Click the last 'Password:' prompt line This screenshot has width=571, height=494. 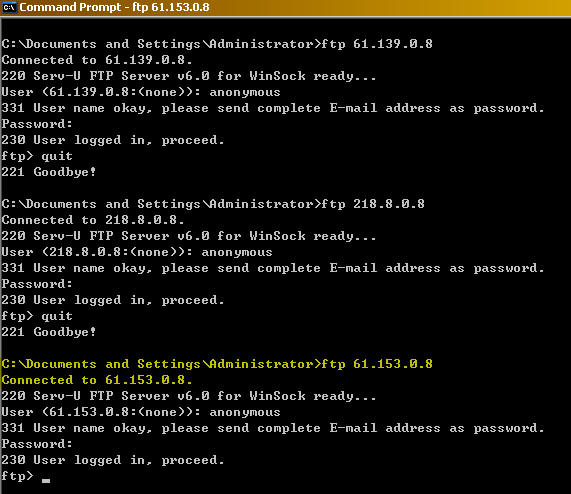tap(37, 444)
